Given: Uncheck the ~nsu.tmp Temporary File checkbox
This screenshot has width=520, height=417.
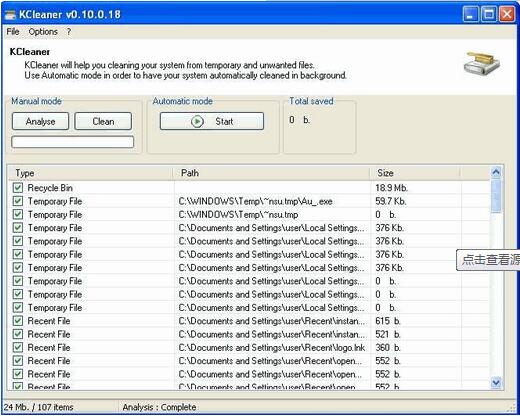Looking at the screenshot, I should (x=18, y=214).
